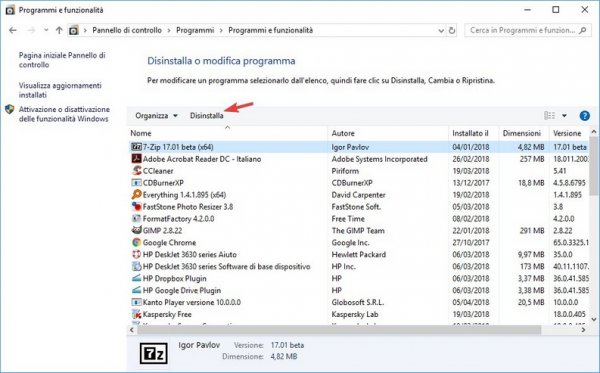Click the date 27/10/2017 cell
The width and height of the screenshot is (600, 373).
471,243
